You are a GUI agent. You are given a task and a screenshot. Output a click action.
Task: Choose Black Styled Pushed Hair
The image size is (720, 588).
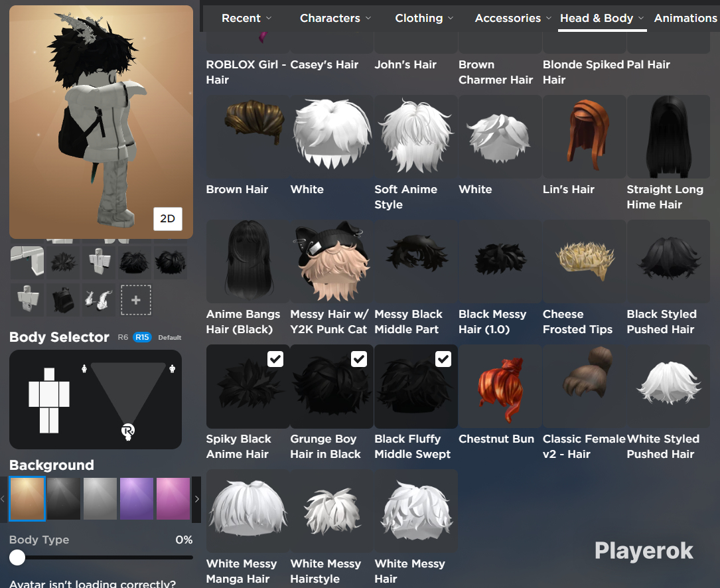pos(669,261)
